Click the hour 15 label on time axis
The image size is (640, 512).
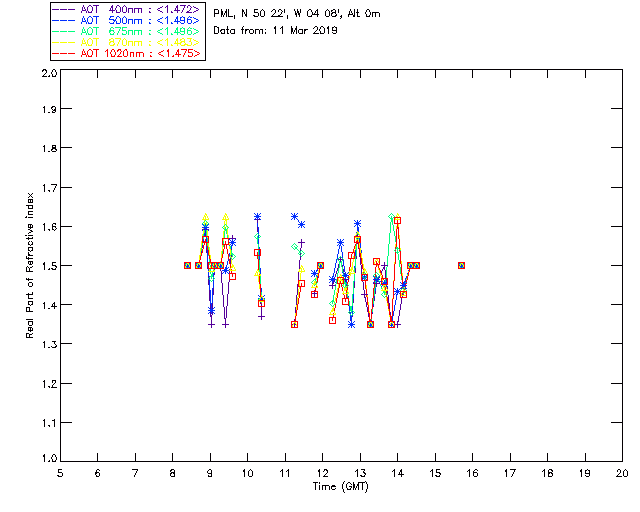pos(435,474)
